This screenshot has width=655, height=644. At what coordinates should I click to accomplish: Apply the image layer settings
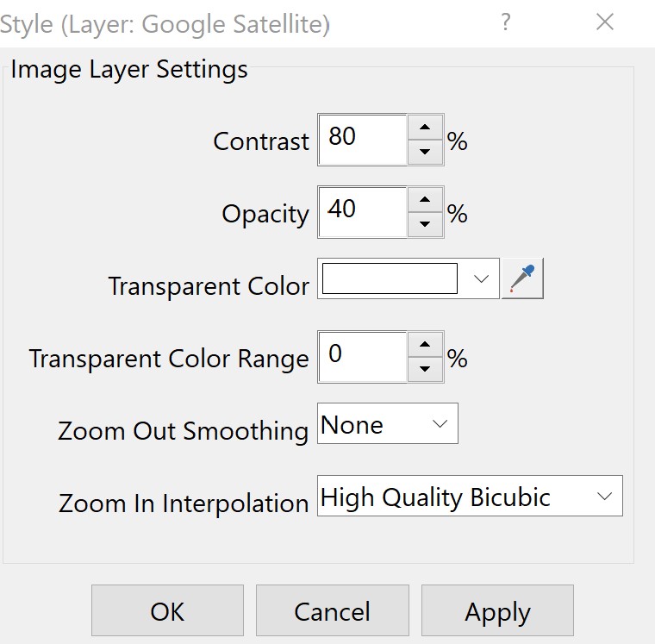[497, 611]
